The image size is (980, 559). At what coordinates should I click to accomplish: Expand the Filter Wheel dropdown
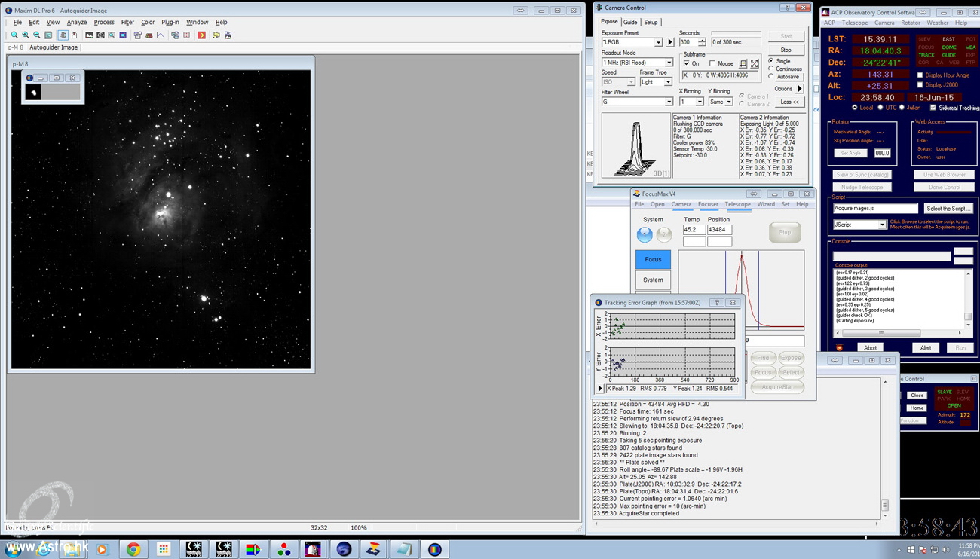tap(668, 102)
